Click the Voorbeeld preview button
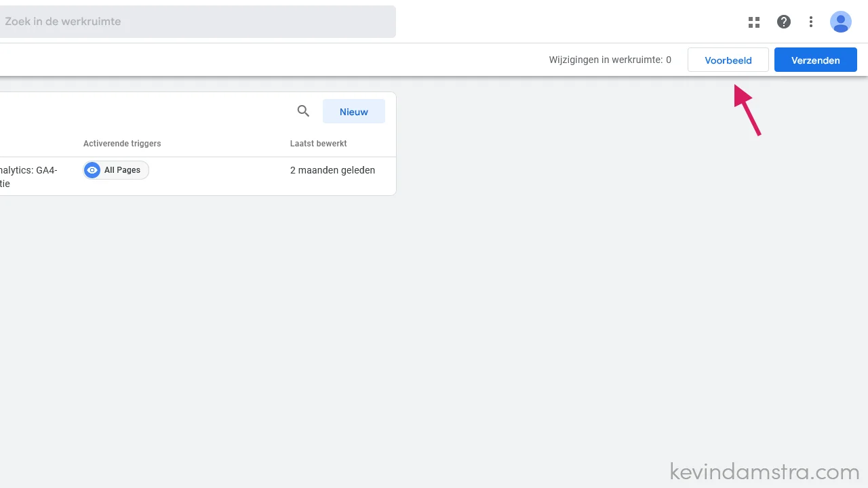868x488 pixels. click(x=728, y=60)
